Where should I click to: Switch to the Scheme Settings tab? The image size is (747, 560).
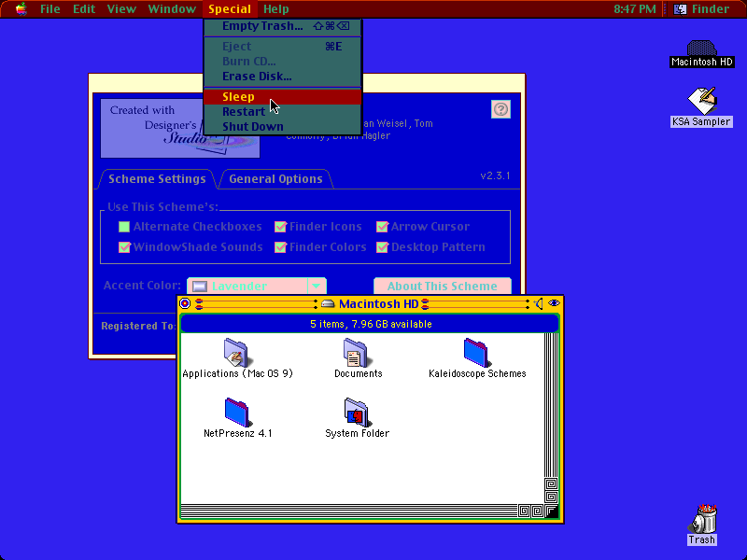(x=157, y=179)
